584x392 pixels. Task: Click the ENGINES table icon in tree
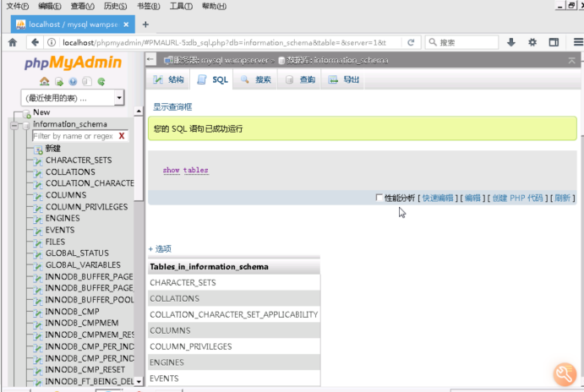tap(38, 220)
